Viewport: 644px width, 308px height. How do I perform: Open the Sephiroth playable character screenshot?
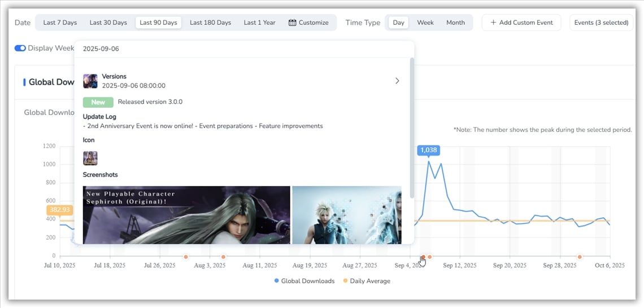186,215
